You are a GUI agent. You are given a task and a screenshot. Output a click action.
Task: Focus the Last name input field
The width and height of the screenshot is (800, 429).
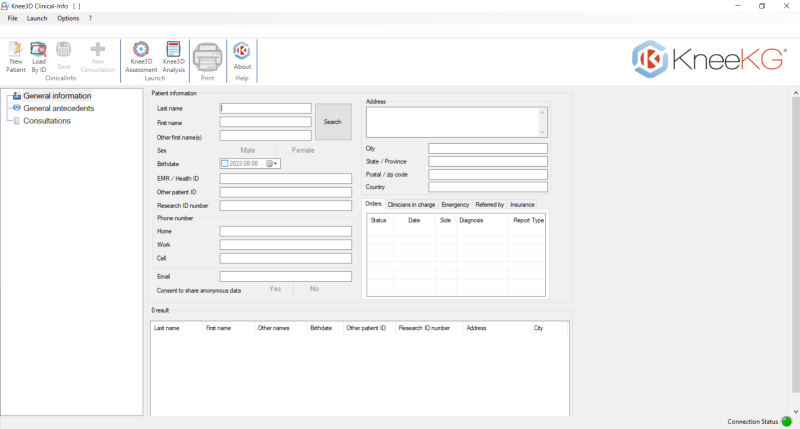265,108
